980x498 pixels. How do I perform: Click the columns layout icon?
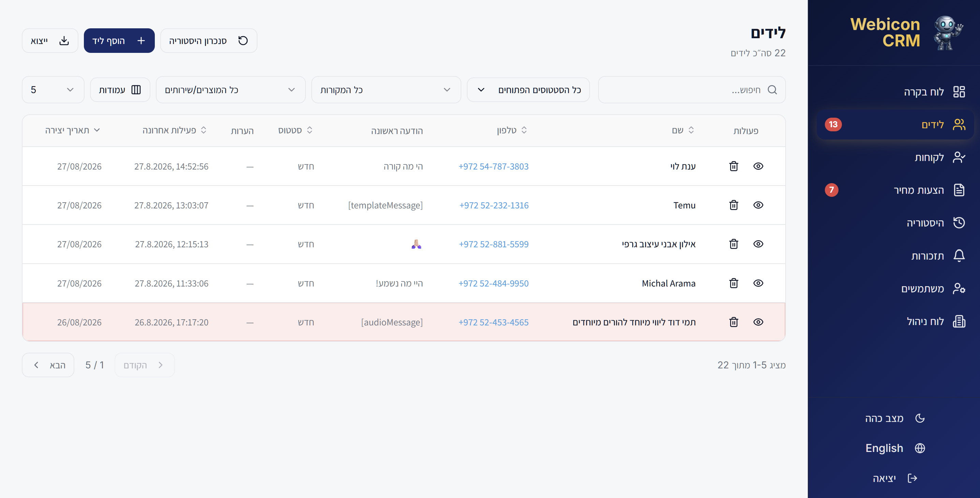[136, 90]
